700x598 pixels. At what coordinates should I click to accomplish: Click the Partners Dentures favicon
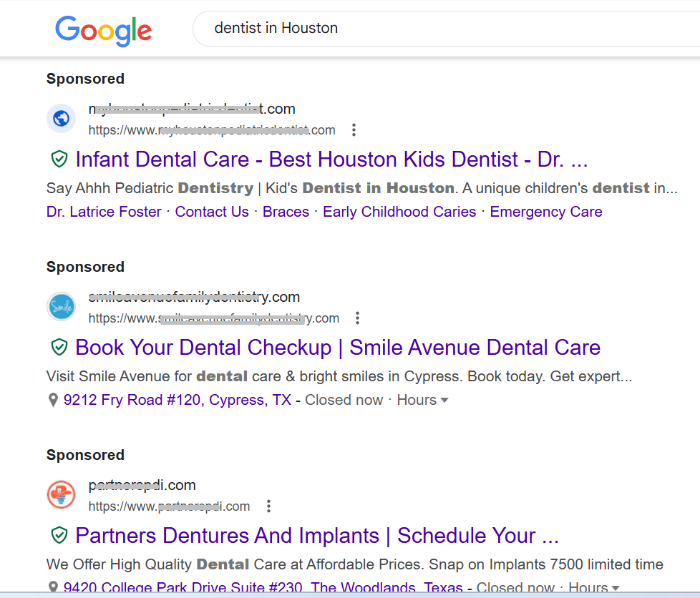pos(62,495)
